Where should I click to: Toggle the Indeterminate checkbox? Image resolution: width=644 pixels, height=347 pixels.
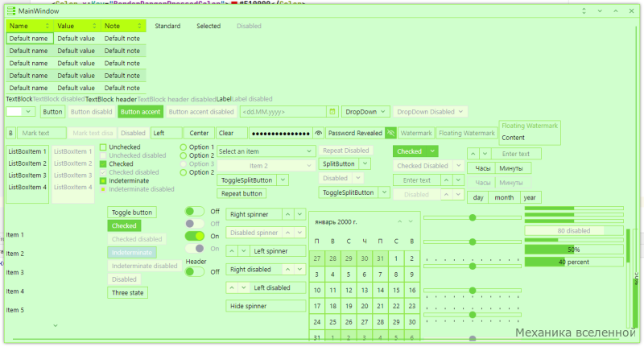(x=103, y=180)
